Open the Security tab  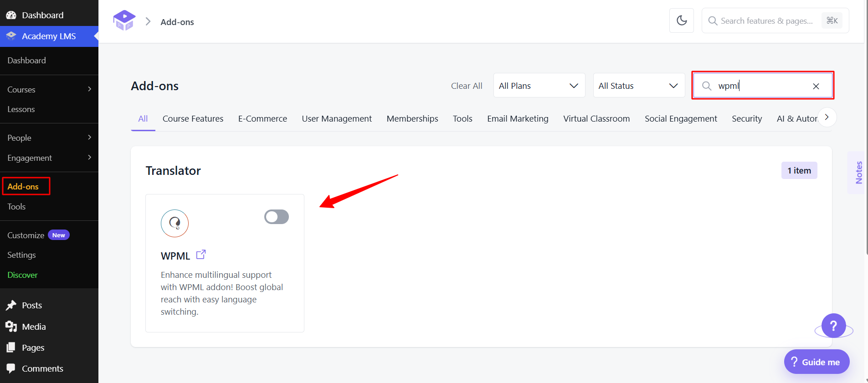point(747,119)
